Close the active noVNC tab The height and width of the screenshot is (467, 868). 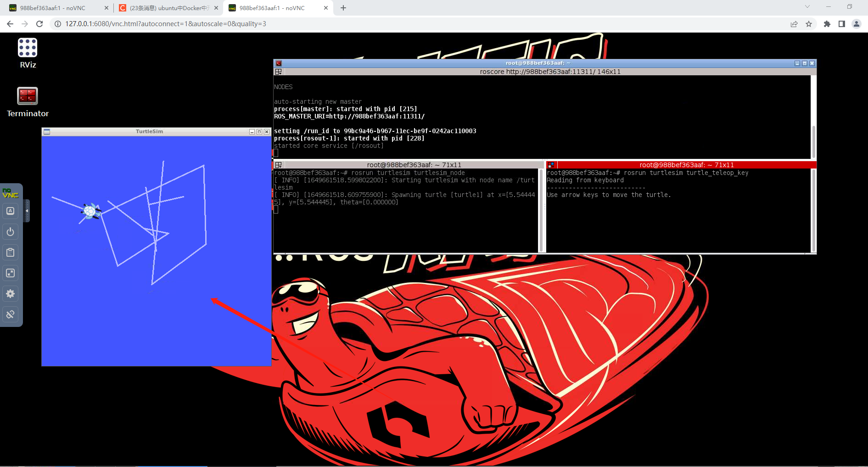pyautogui.click(x=326, y=8)
